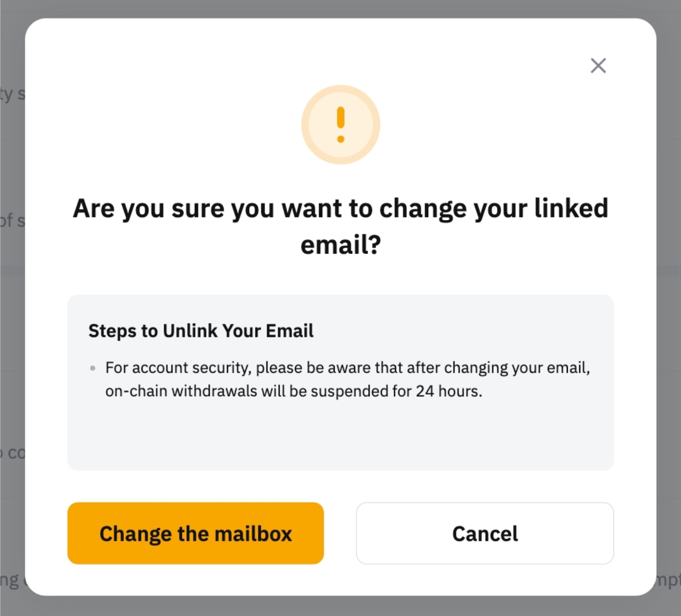
Task: Click the word "linked" in the title
Action: 571,208
